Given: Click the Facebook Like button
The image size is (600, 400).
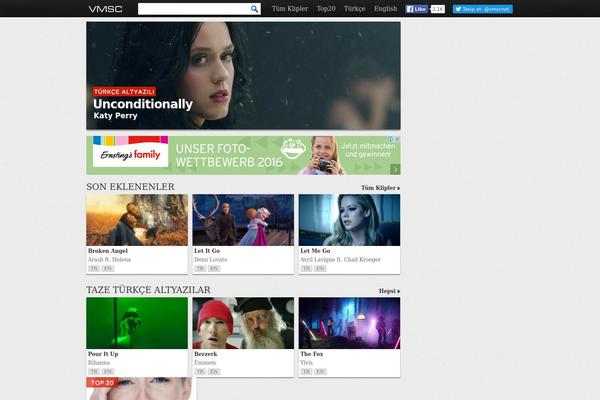Looking at the screenshot, I should [417, 9].
